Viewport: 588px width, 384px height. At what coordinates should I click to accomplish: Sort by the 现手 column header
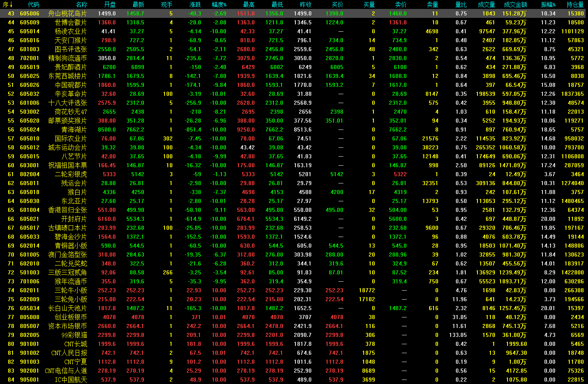(167, 4)
